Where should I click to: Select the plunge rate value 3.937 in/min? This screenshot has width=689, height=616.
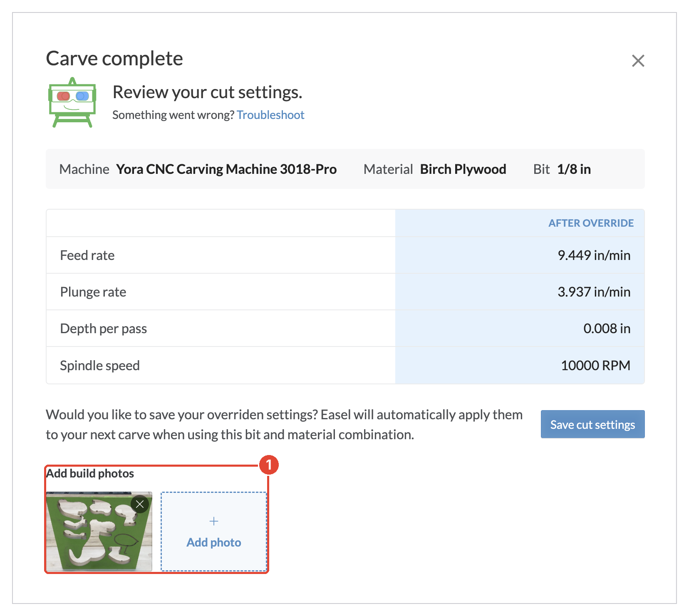[594, 292]
